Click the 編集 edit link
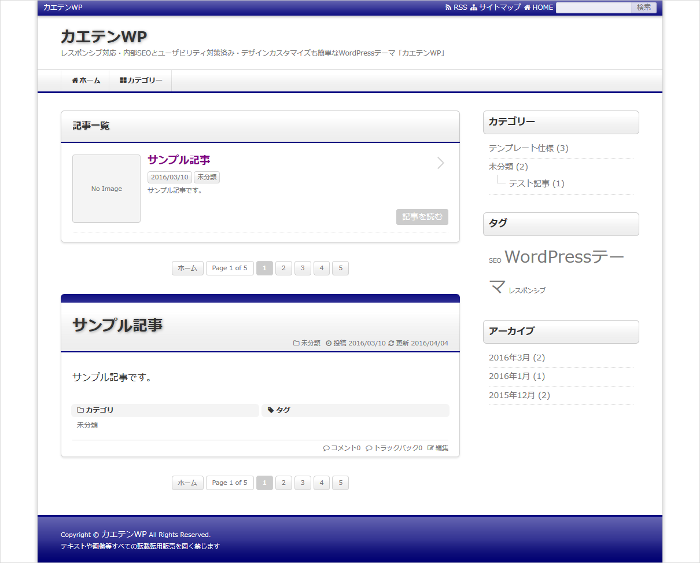The width and height of the screenshot is (700, 563). coord(442,448)
